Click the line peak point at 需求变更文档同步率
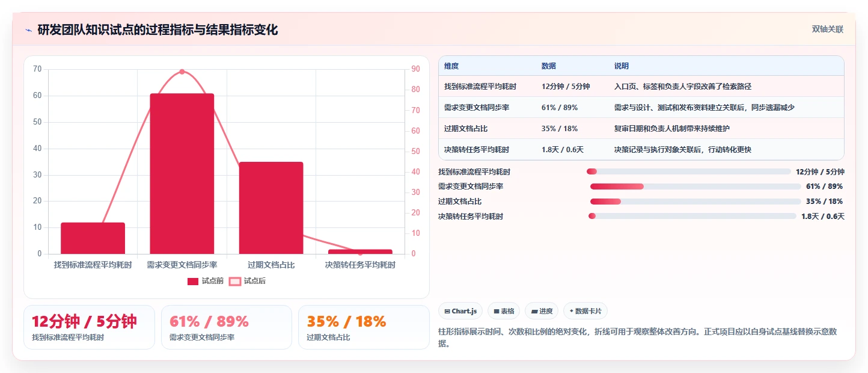The width and height of the screenshot is (868, 373). tap(182, 72)
